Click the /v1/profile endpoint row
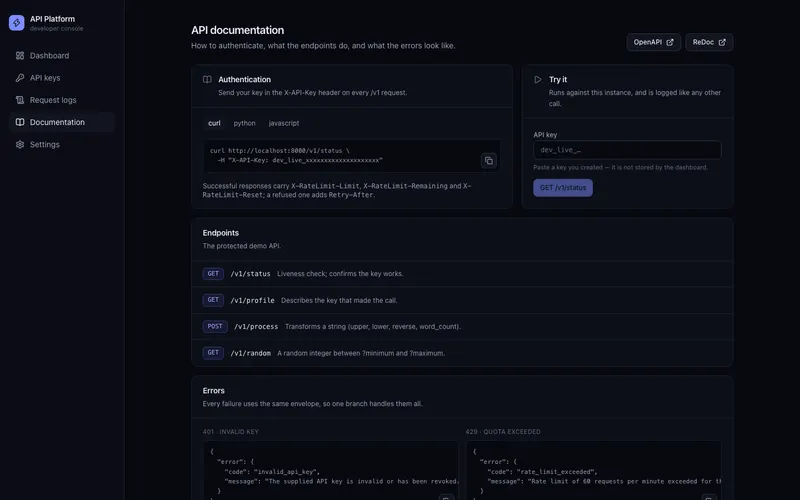Screen dimensions: 800x500 tap(462, 300)
